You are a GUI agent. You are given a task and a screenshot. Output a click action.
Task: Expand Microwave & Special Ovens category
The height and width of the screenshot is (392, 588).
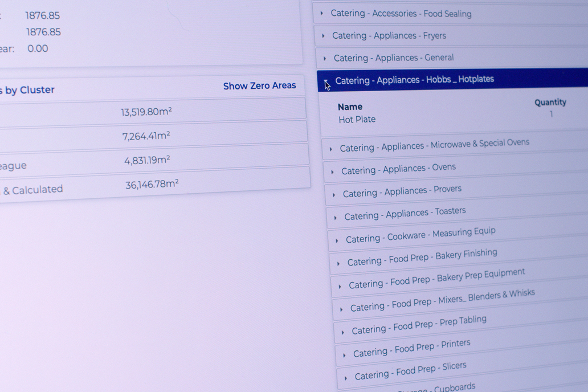click(434, 146)
